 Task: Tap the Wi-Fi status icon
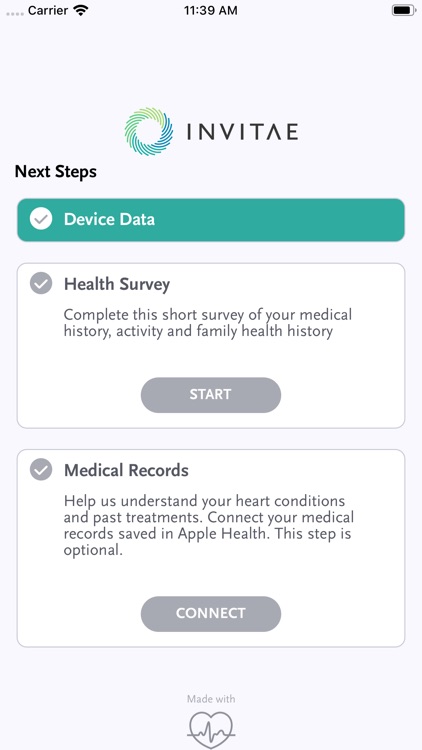(82, 11)
